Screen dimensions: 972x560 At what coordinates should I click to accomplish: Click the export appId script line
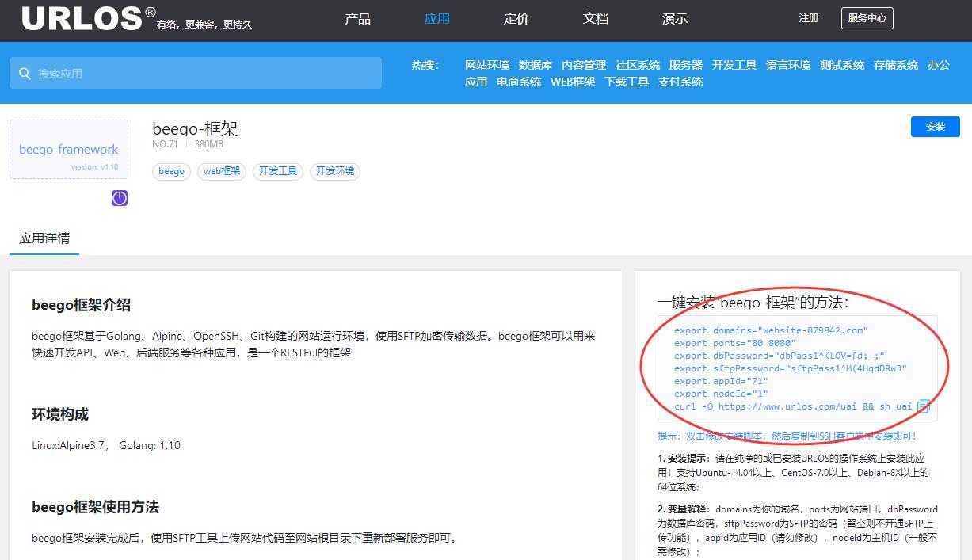721,381
